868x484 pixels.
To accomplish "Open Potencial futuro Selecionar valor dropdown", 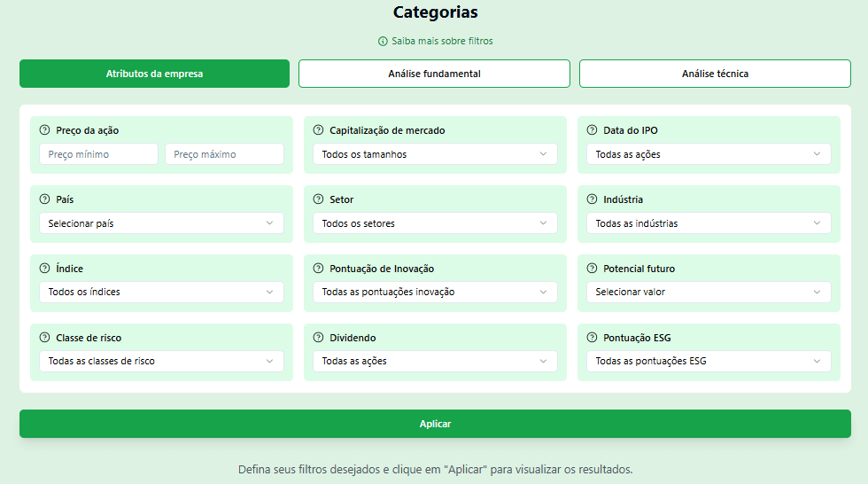I will (x=709, y=292).
